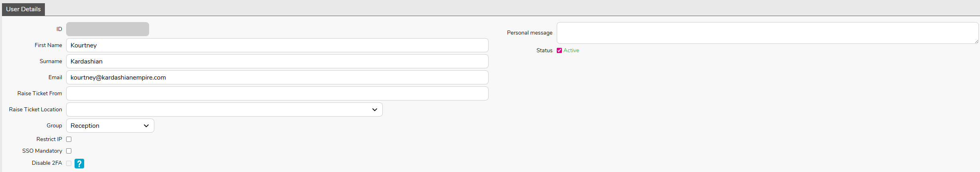Click the Personal message label
This screenshot has height=172, width=980.
coord(529,33)
